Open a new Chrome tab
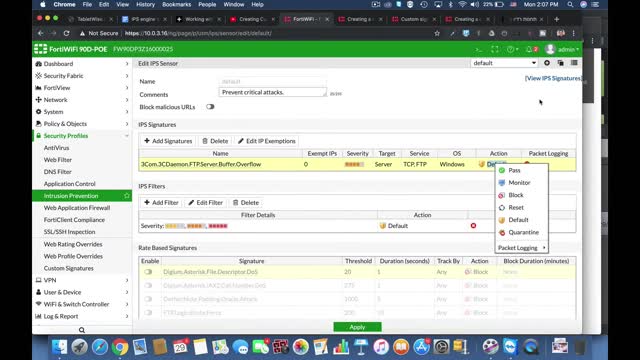The height and width of the screenshot is (360, 640). point(557,19)
